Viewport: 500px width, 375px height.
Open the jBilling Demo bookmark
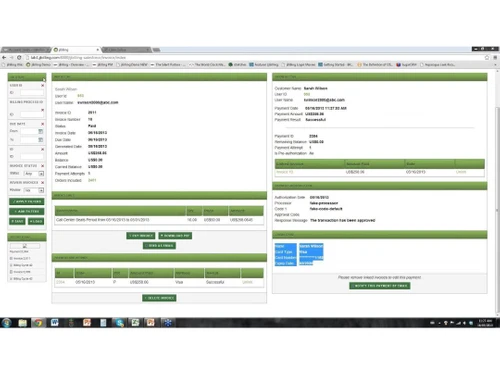tap(39, 65)
